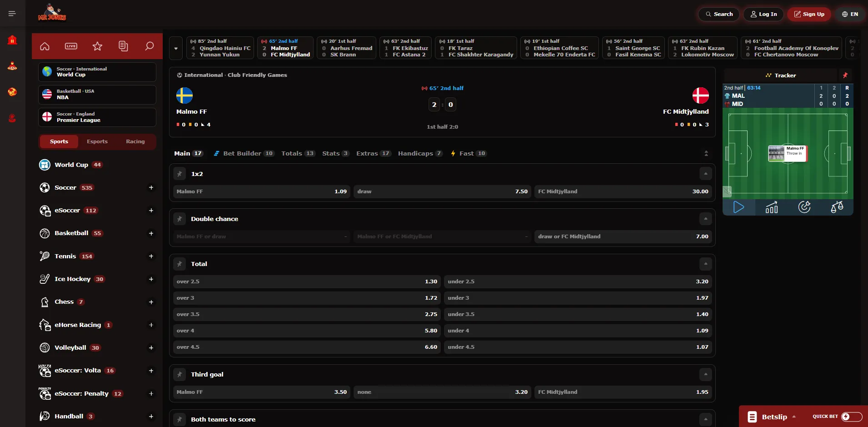Click the Mr Jones logo
The height and width of the screenshot is (427, 868).
coord(52,13)
